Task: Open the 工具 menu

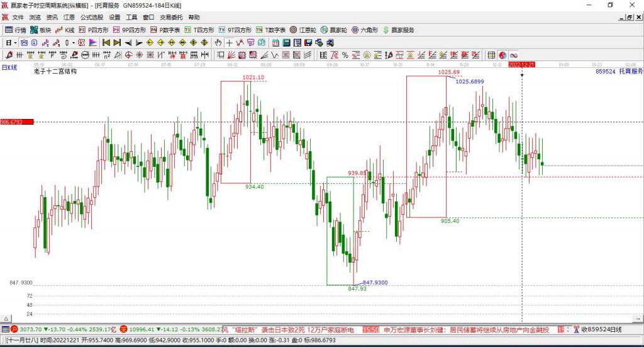Action: pos(131,17)
